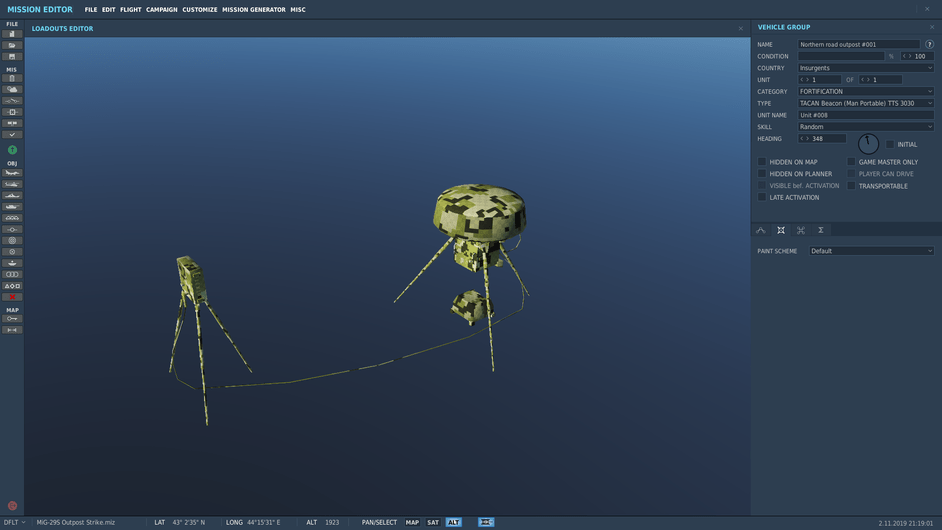Click the green fly mission button

pos(12,150)
